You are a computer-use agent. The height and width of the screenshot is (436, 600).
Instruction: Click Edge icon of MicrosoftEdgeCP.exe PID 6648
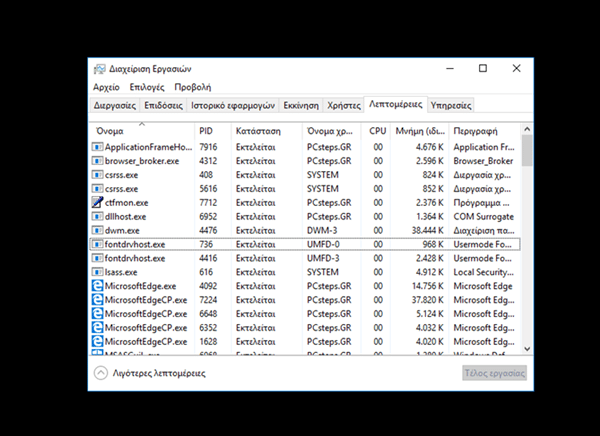click(x=98, y=314)
